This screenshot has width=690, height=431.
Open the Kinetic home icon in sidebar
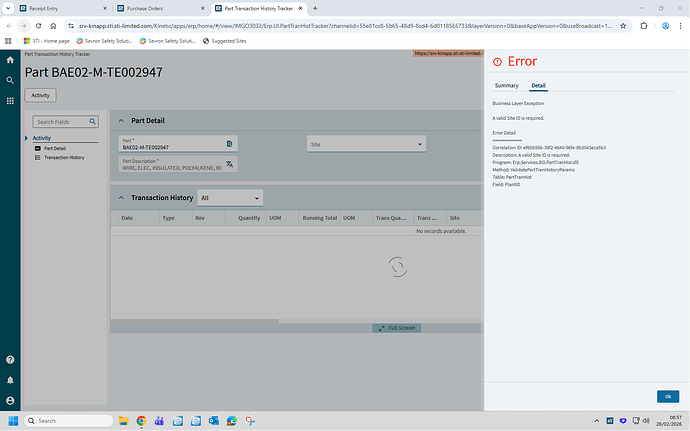point(10,60)
